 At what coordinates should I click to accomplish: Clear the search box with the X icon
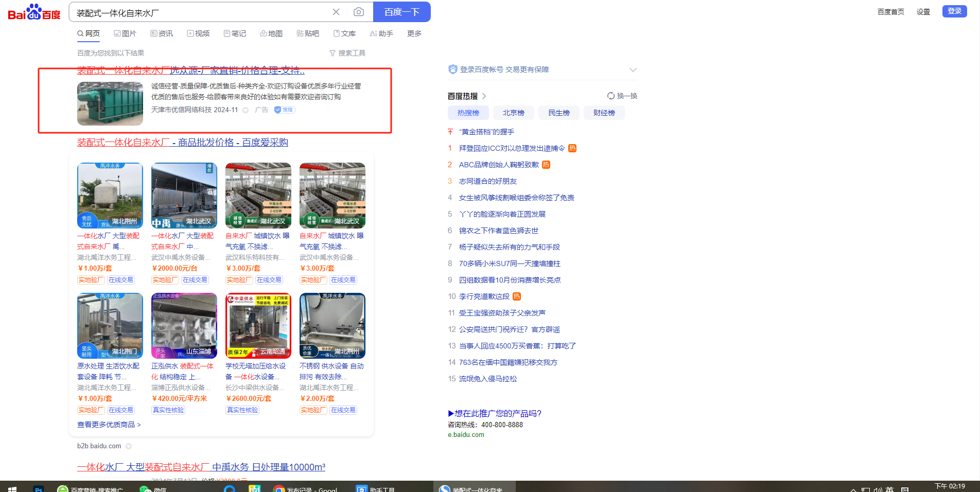336,12
